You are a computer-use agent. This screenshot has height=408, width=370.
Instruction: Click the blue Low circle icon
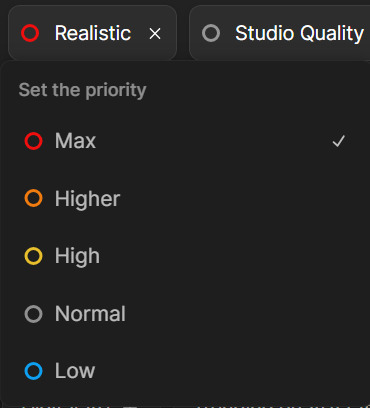(x=33, y=371)
